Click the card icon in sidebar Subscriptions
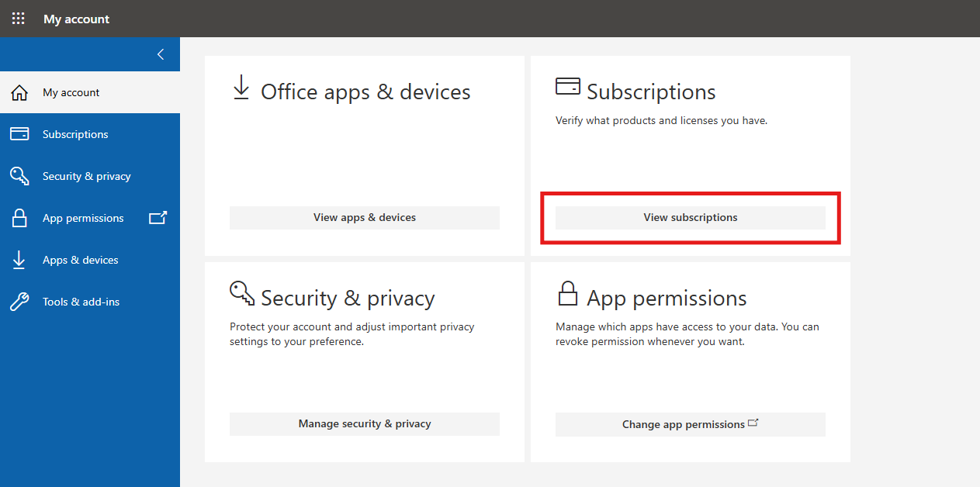Viewport: 980px width, 487px height. [19, 134]
